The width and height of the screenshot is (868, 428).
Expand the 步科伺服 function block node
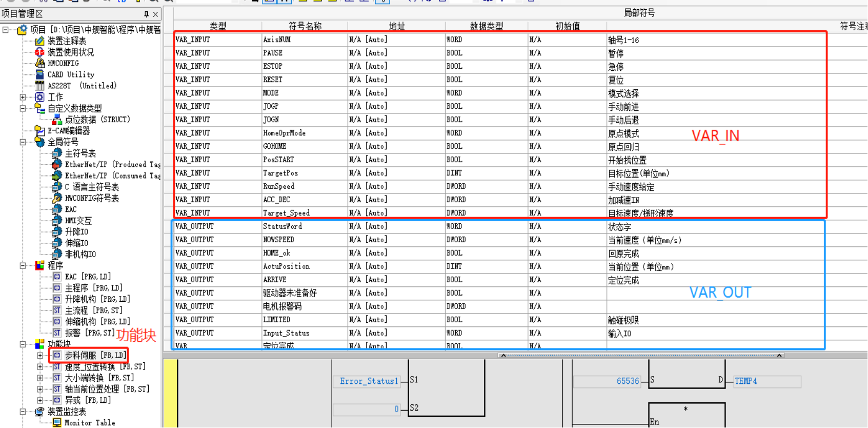[40, 355]
